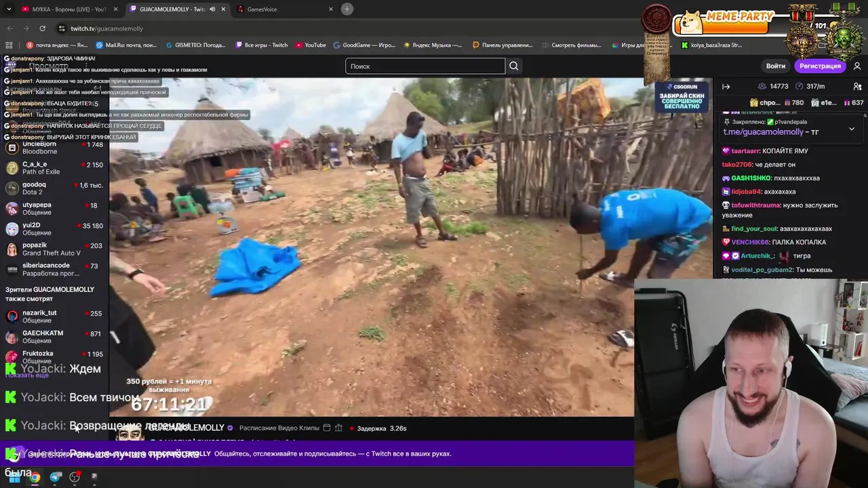
Task: Click the share icon under the stream
Action: pyautogui.click(x=338, y=428)
